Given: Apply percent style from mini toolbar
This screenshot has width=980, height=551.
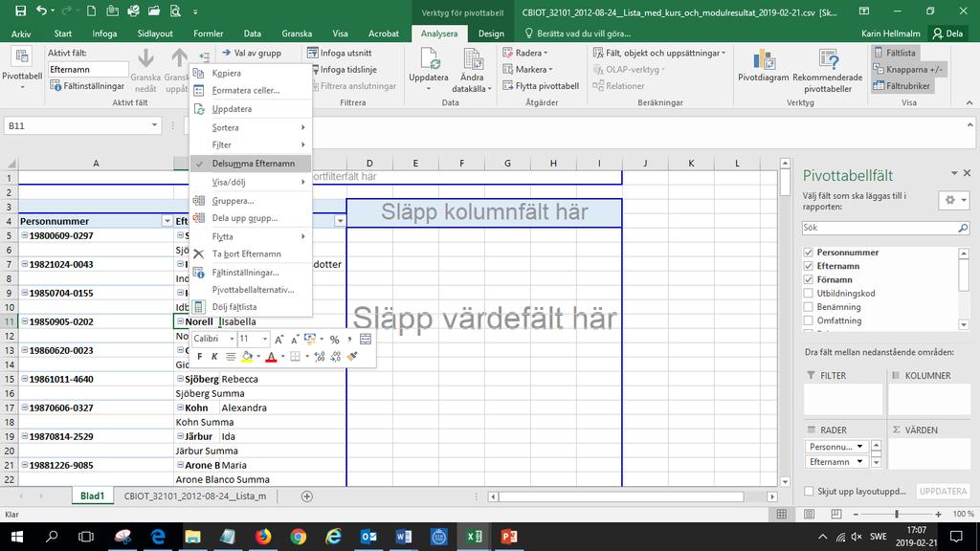Looking at the screenshot, I should 334,340.
